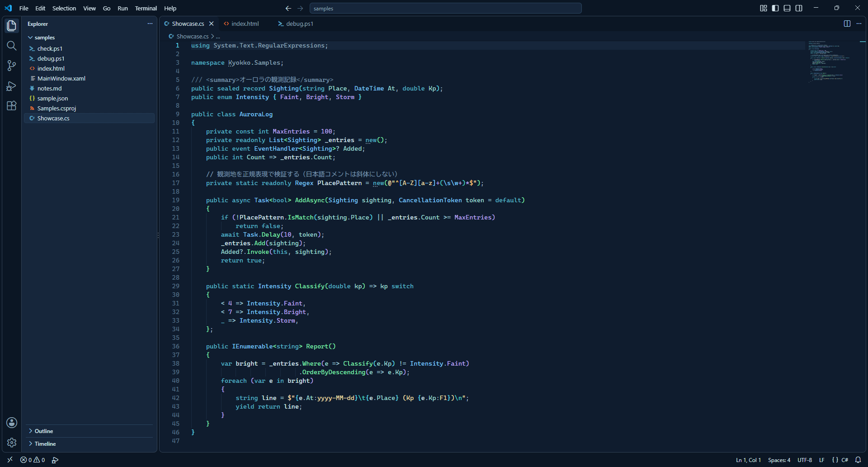The width and height of the screenshot is (868, 467).
Task: Toggle Panel visibility in title bar
Action: tap(787, 8)
